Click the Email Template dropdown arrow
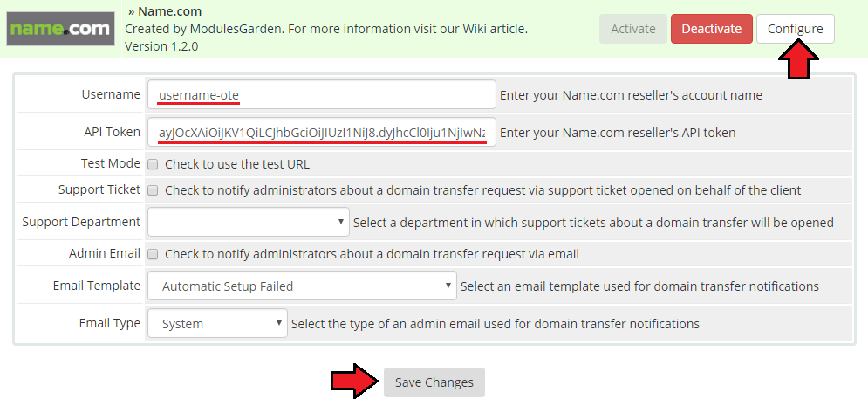868x406 pixels. (x=448, y=286)
